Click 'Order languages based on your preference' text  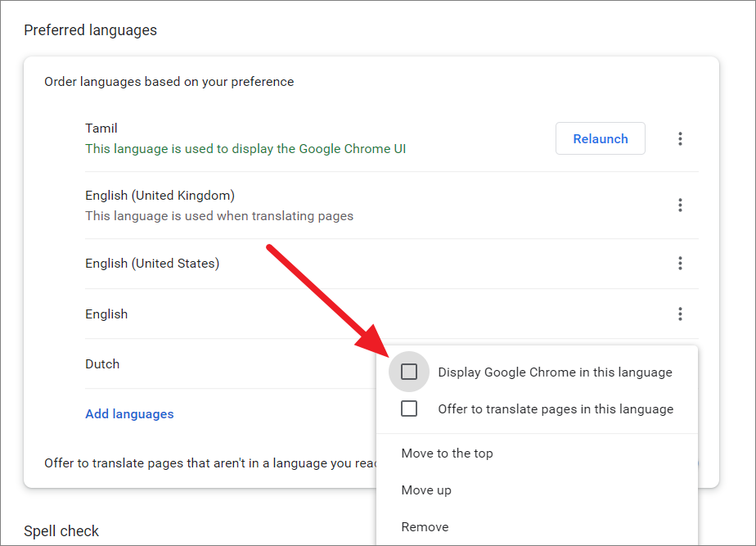pos(169,82)
